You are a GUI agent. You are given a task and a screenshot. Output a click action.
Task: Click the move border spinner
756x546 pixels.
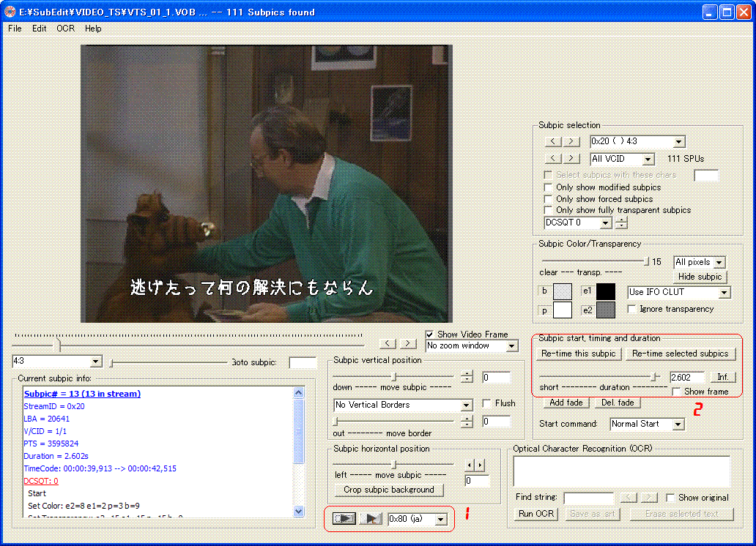coord(467,422)
